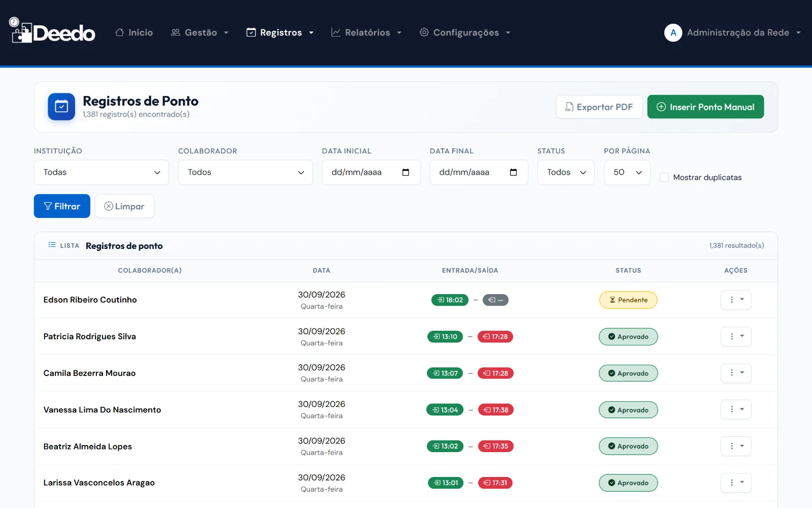Open the Instituição dropdown
Screen dimensions: 812x508
click(101, 172)
